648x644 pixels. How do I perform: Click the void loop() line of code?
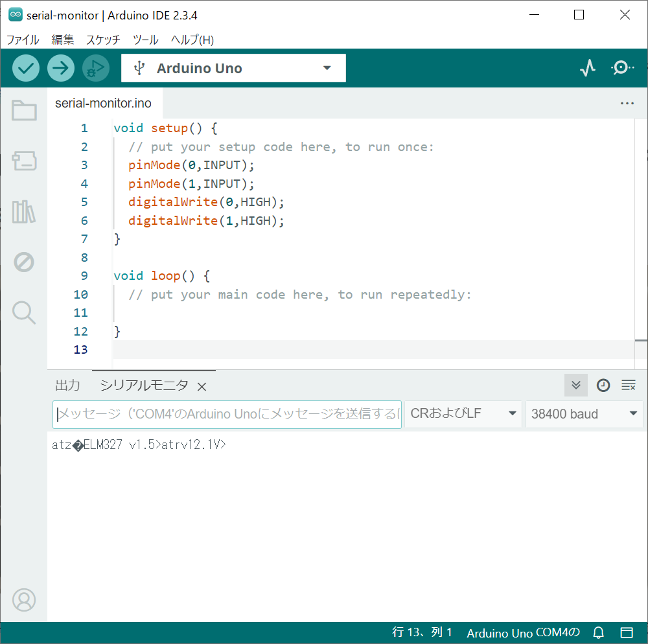pos(161,275)
